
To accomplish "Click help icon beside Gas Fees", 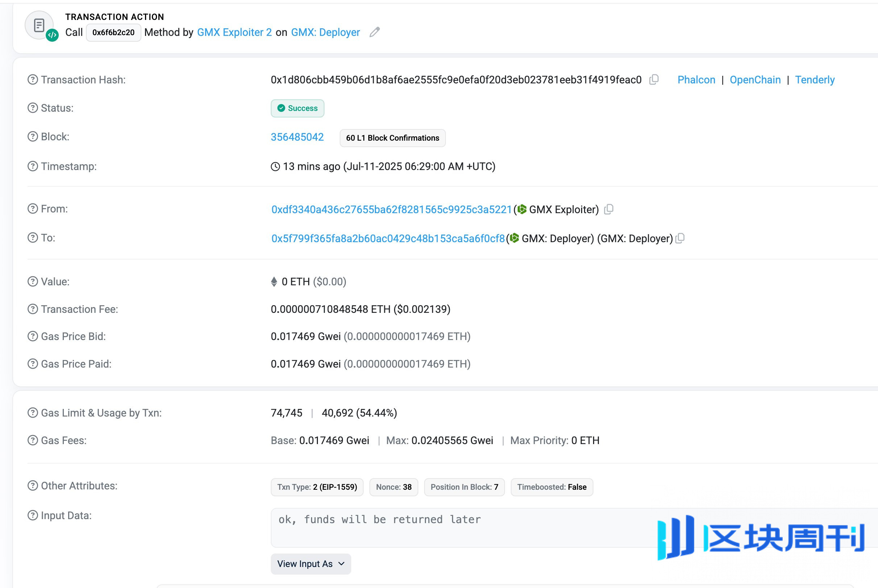I will point(33,440).
